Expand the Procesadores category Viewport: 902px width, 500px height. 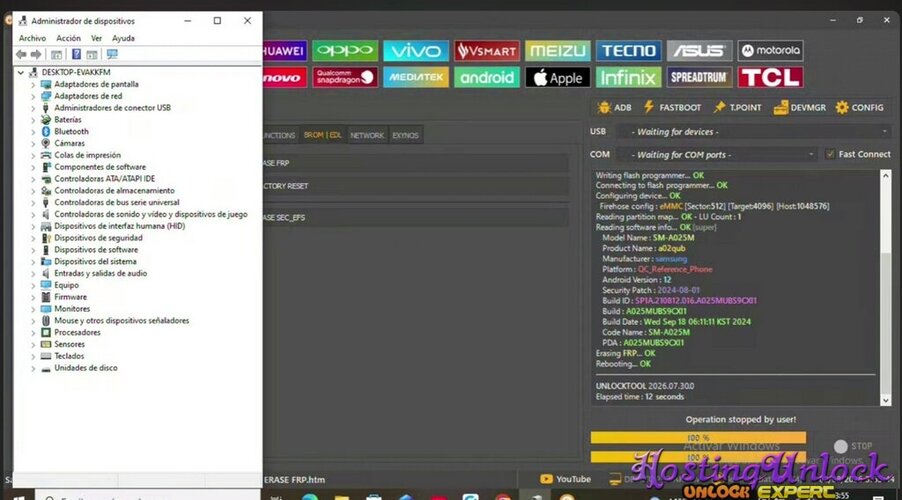[33, 333]
